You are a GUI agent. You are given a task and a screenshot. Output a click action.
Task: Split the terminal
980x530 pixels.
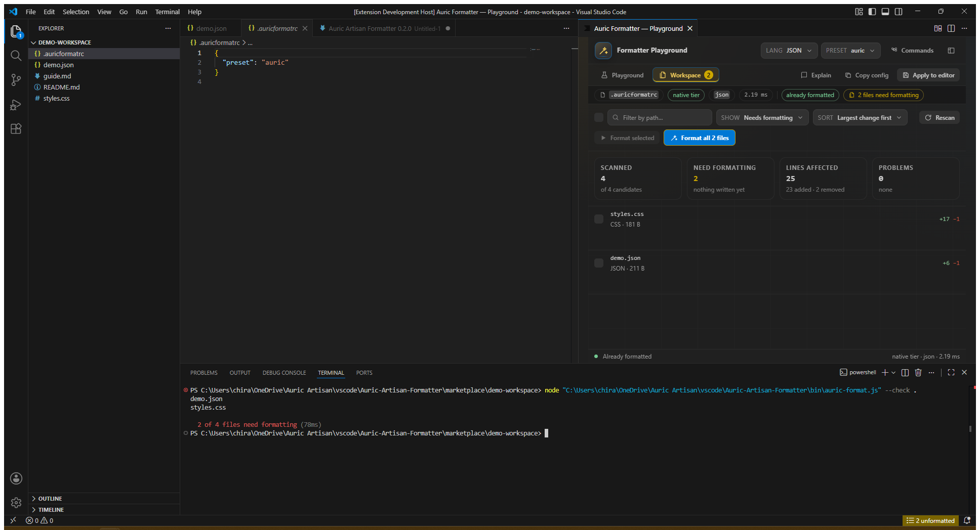pyautogui.click(x=905, y=373)
